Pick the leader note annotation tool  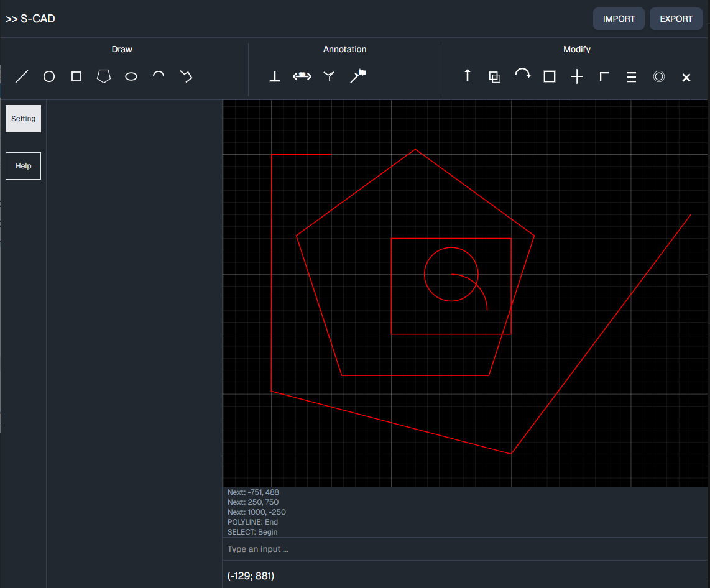357,76
